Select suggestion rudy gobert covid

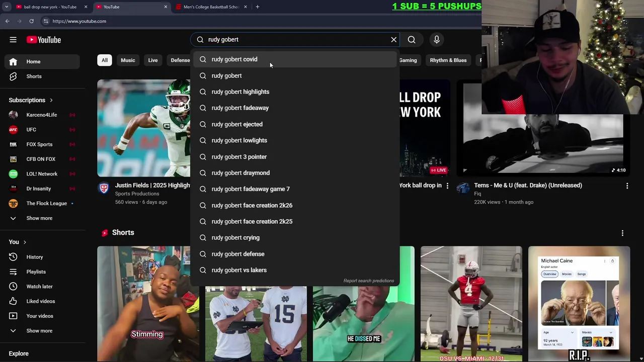(x=295, y=59)
